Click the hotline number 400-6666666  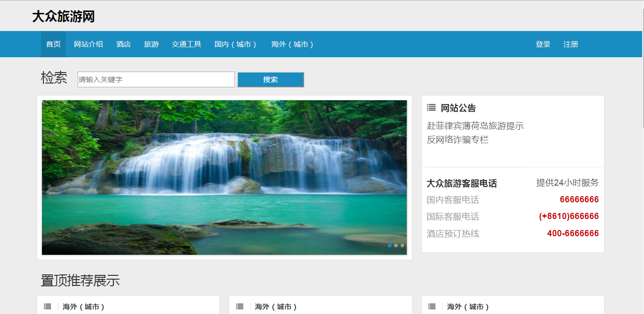pyautogui.click(x=573, y=233)
